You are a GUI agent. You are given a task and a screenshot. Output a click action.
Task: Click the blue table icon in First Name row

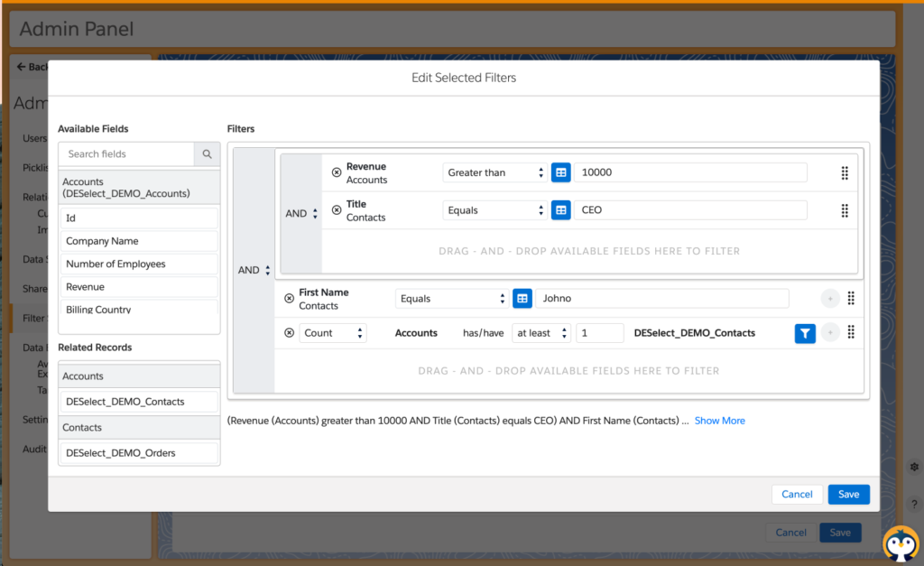522,299
